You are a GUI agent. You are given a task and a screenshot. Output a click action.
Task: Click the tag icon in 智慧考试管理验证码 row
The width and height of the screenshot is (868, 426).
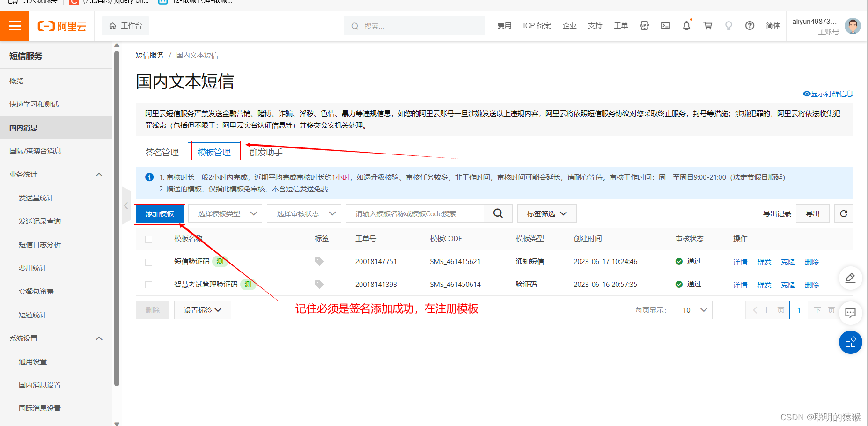pos(319,284)
